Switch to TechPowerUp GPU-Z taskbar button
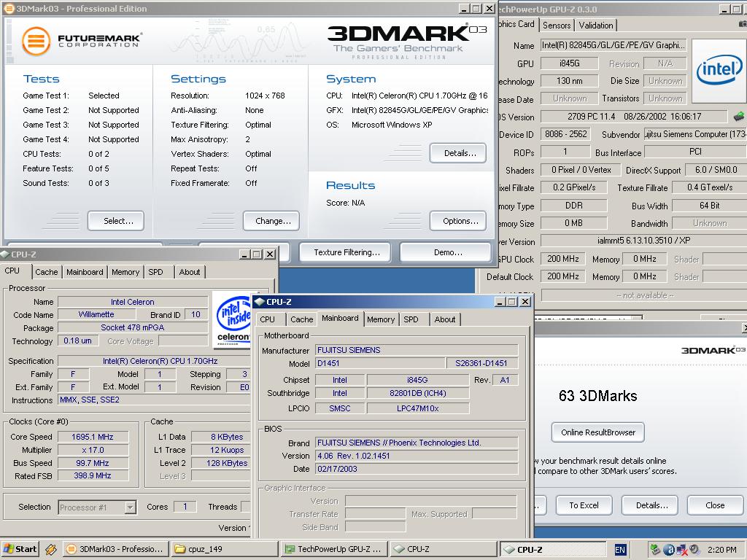747x560 pixels. (x=334, y=549)
